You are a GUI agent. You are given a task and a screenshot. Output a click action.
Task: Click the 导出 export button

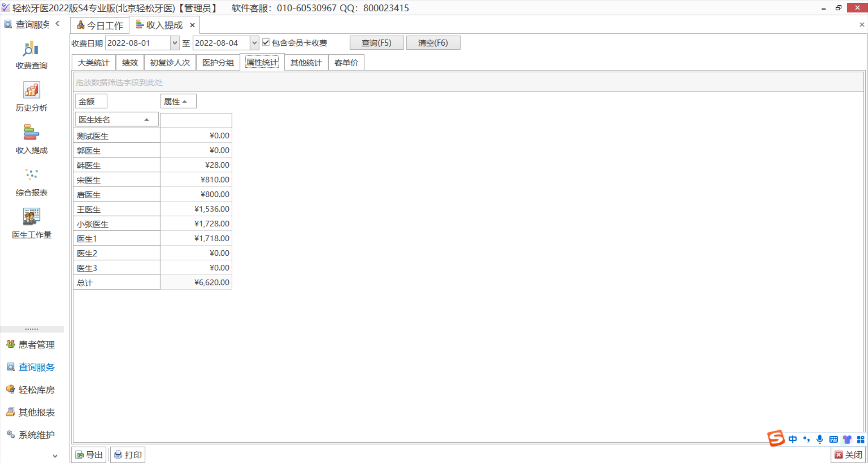89,454
